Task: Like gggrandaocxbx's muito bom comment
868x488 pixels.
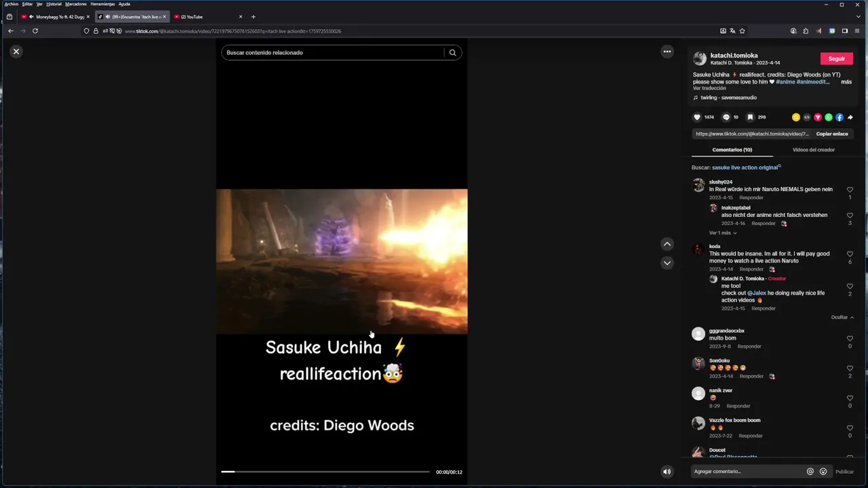Action: 850,338
